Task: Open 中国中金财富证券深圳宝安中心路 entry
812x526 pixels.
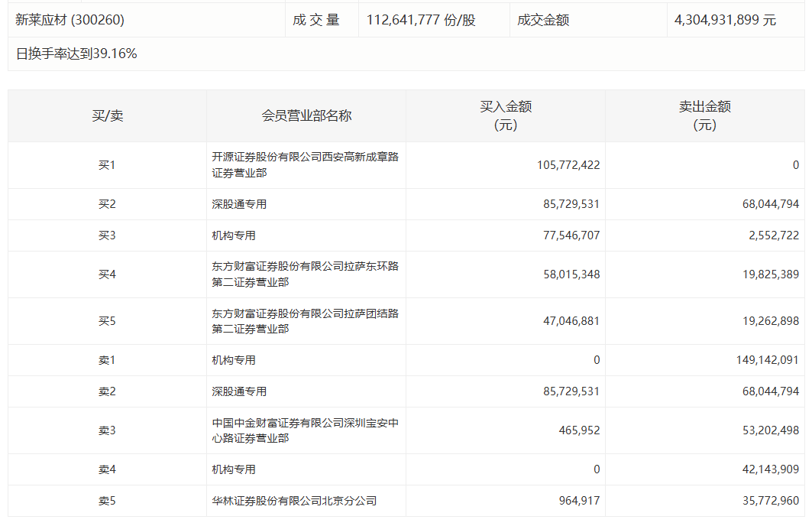Action: [305, 430]
